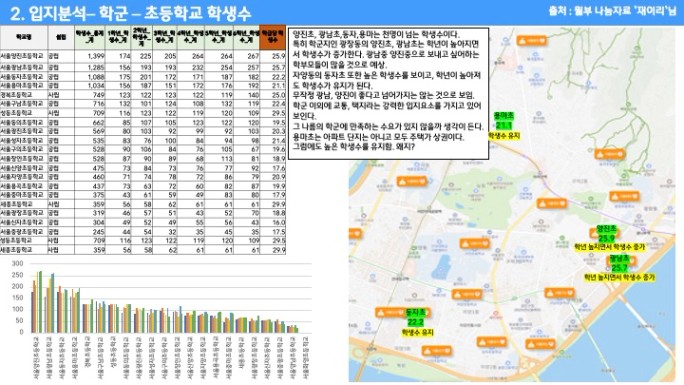Select the table cell showing '304'
This screenshot has width=684, height=385.
pyautogui.click(x=89, y=222)
